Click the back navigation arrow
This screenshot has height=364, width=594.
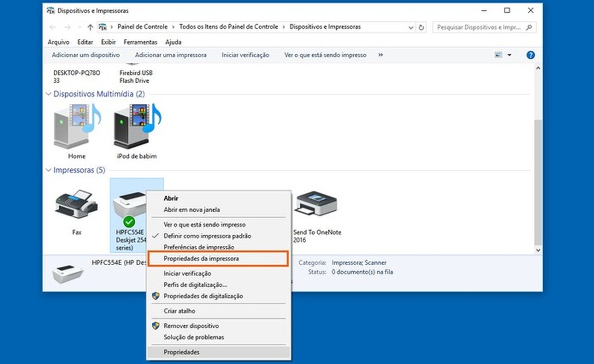pyautogui.click(x=53, y=27)
